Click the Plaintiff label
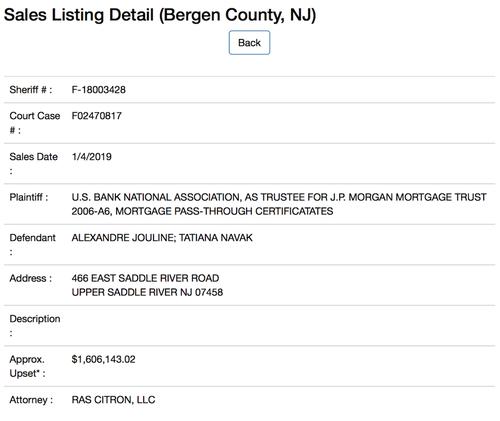 (29, 197)
